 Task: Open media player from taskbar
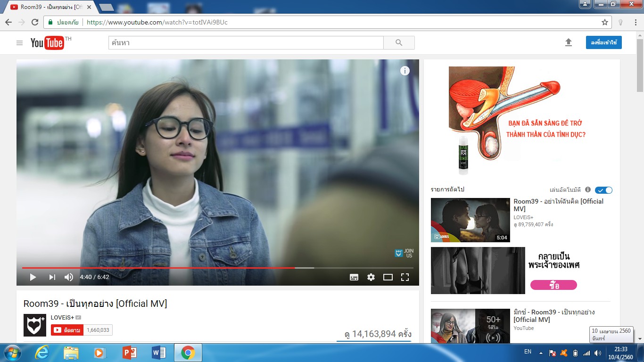[99, 353]
